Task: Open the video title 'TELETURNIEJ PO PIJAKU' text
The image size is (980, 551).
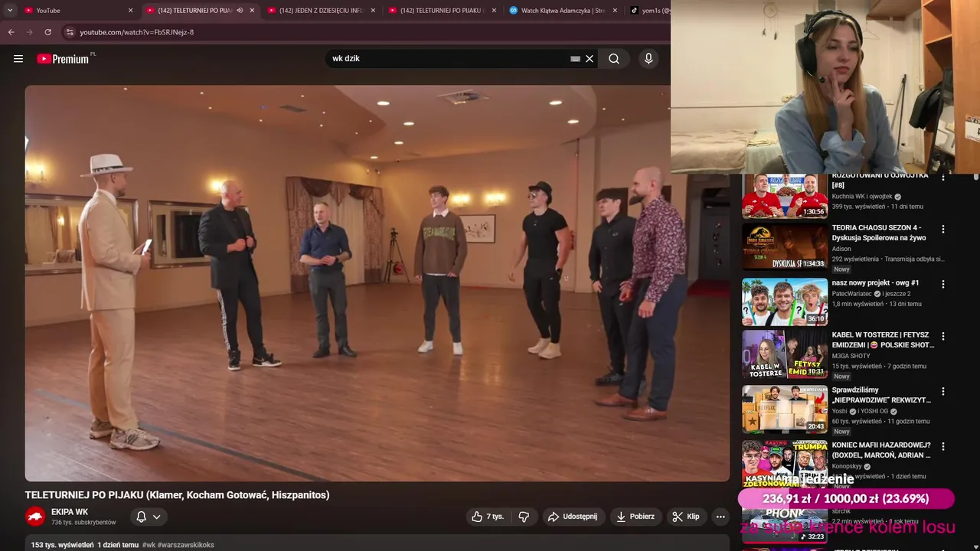Action: tap(177, 495)
